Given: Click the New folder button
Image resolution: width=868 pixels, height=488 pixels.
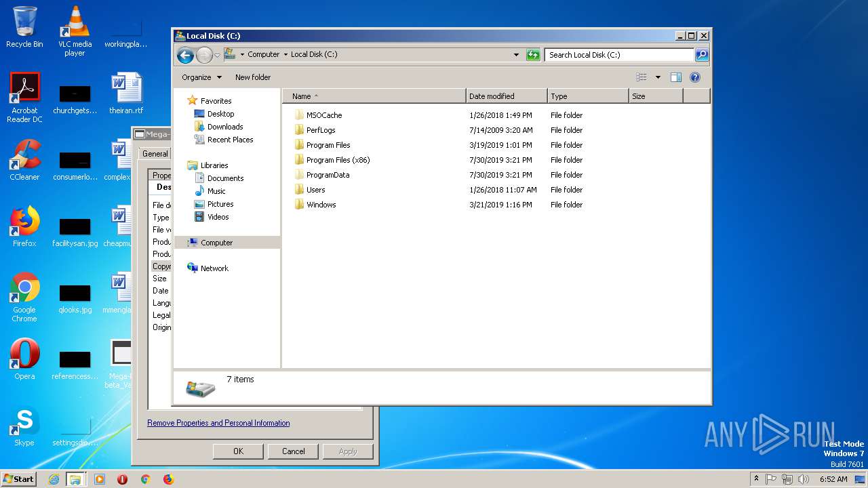Looking at the screenshot, I should pos(253,77).
